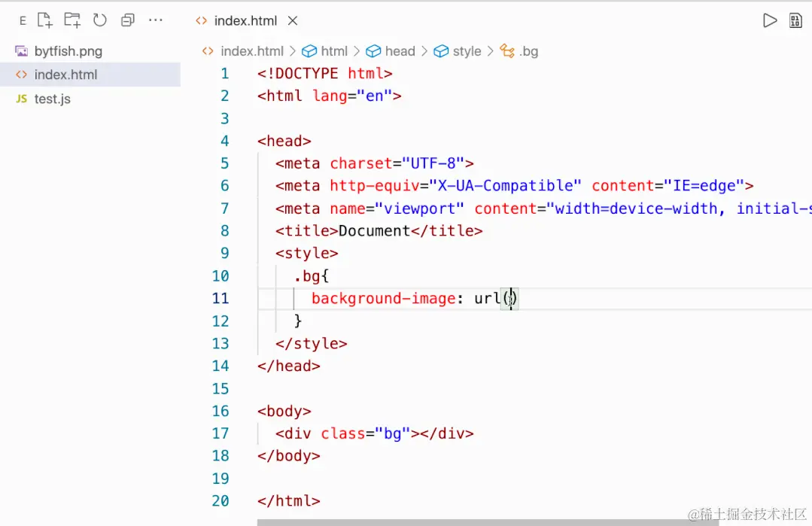Click the <body> opening tag on line 16
The width and height of the screenshot is (812, 526).
point(284,411)
